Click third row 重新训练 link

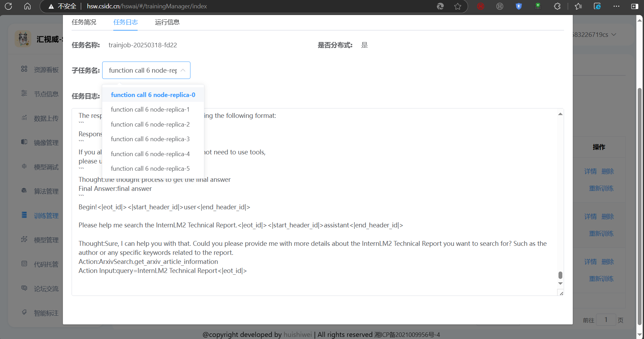601,279
